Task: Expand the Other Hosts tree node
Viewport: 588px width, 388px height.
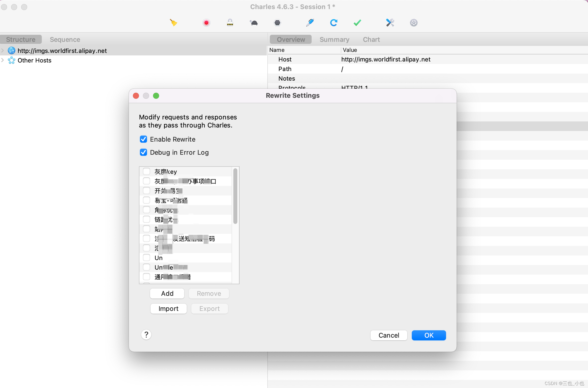Action: pyautogui.click(x=3, y=60)
